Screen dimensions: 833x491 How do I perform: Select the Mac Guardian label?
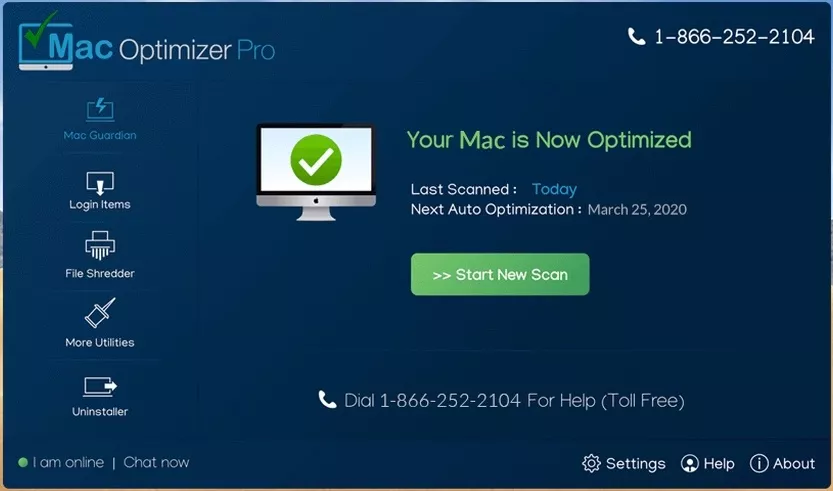tap(100, 136)
